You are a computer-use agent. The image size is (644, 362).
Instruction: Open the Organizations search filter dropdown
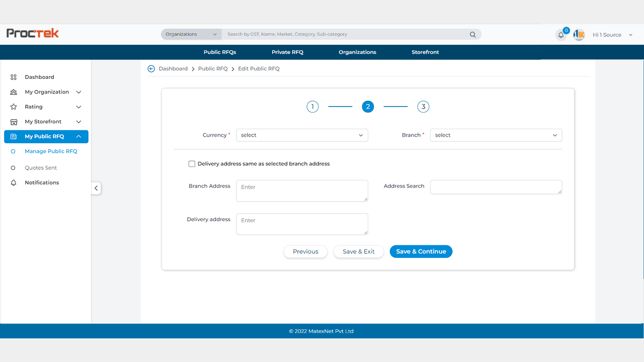[191, 34]
